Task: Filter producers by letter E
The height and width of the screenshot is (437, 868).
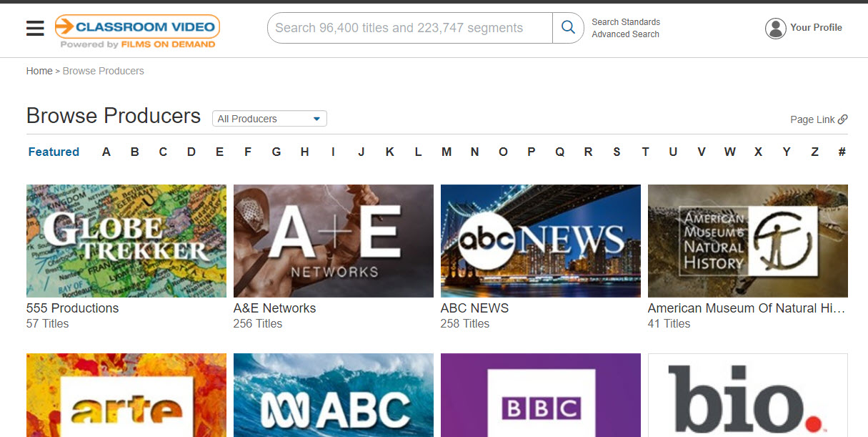Action: point(219,152)
